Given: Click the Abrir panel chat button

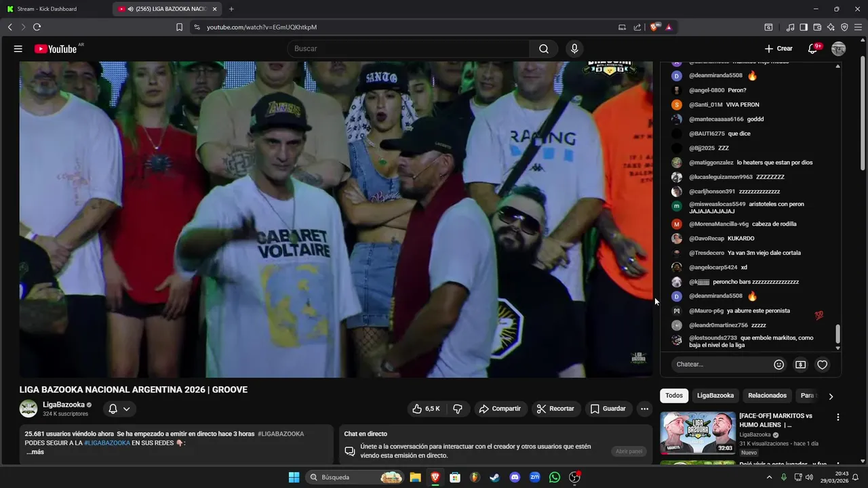Looking at the screenshot, I should click(629, 451).
